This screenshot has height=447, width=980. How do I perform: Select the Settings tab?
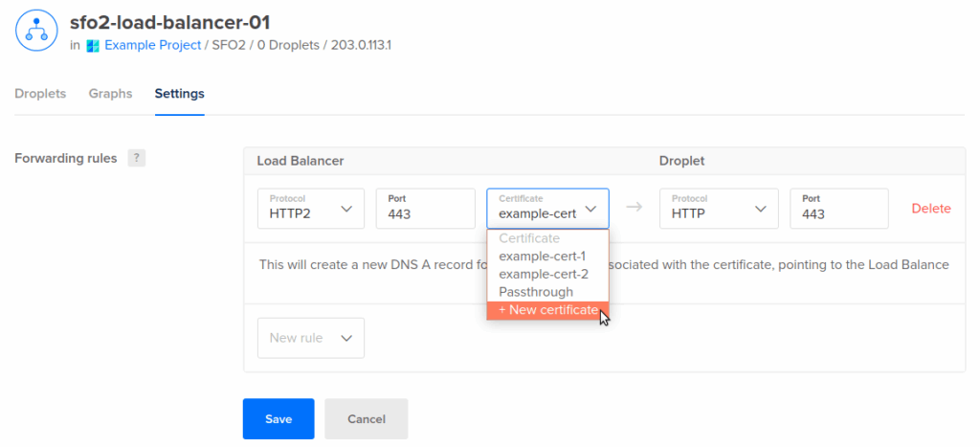[179, 94]
